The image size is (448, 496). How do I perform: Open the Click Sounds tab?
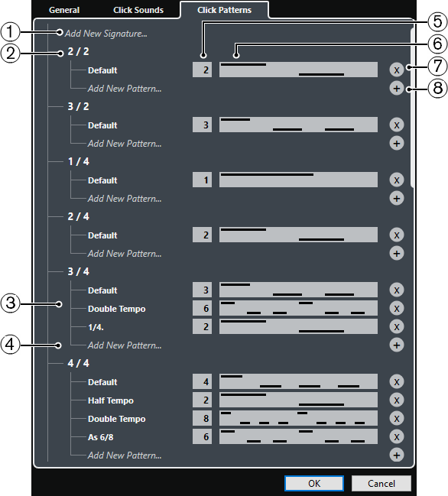tap(138, 10)
